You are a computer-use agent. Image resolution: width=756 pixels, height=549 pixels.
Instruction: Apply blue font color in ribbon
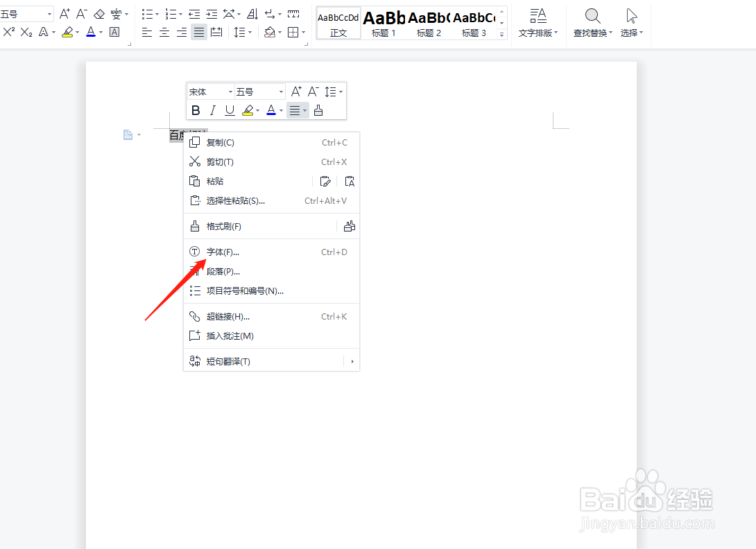pyautogui.click(x=91, y=33)
